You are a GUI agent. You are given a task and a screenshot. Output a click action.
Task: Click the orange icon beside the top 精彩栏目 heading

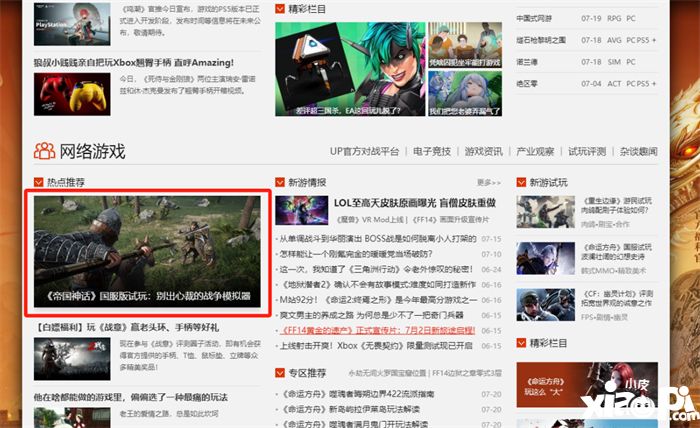click(x=280, y=8)
